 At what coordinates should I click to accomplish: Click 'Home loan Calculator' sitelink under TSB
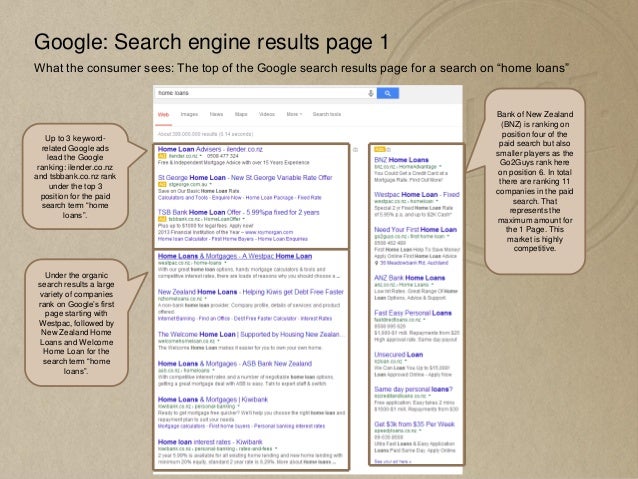(183, 239)
